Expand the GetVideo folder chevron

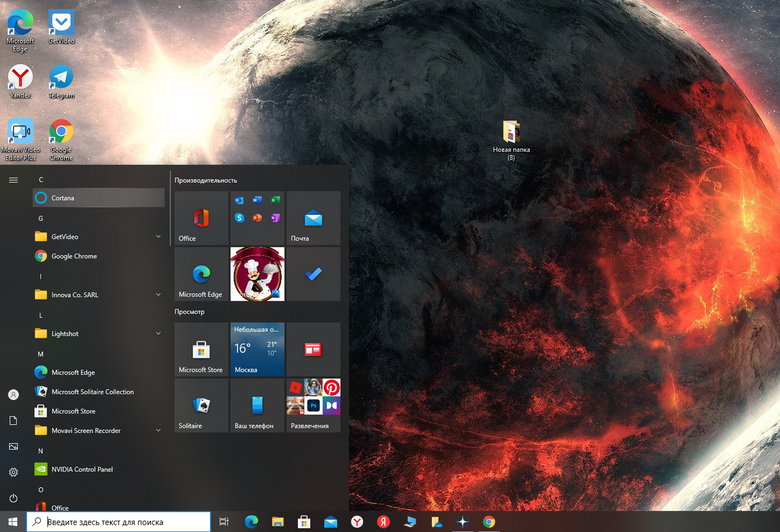point(158,236)
